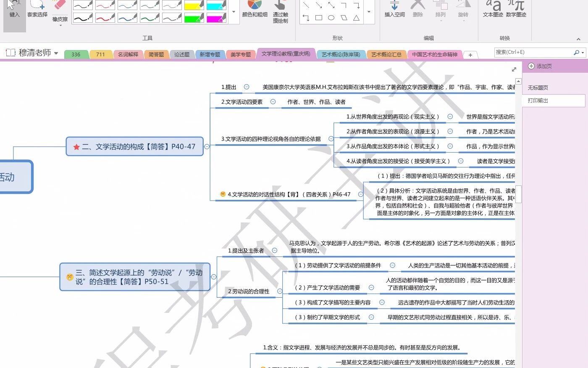Choose the thin black pen

point(83,5)
